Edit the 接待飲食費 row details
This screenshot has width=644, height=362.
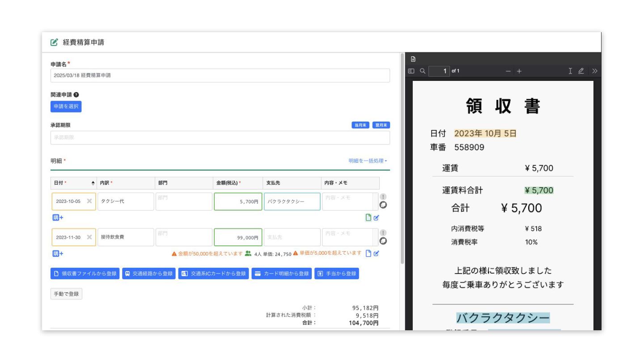(377, 253)
